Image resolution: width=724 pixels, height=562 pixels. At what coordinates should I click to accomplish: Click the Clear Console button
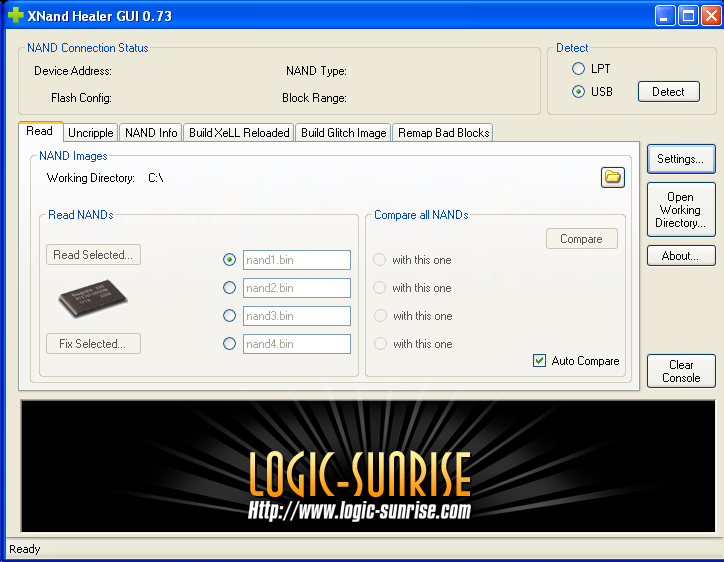[681, 371]
